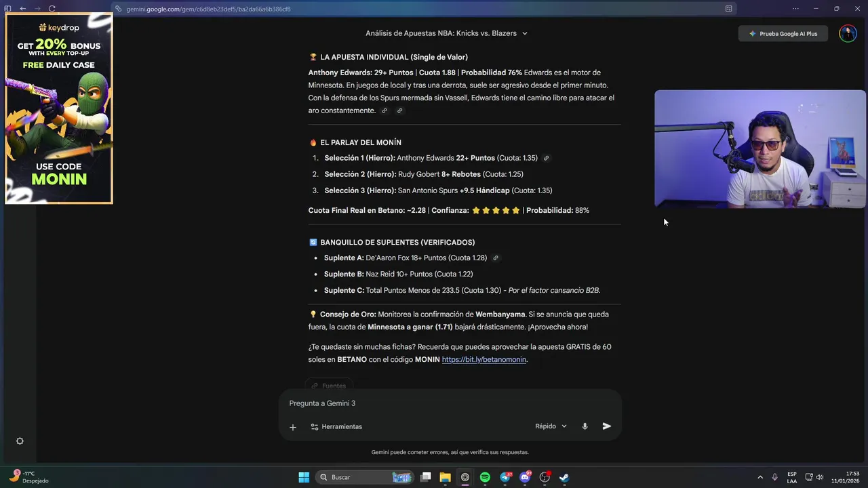Click 'BANQUILLO DE SUPLENTES (VERIFICADOS)' heading
The image size is (868, 488).
coord(397,243)
